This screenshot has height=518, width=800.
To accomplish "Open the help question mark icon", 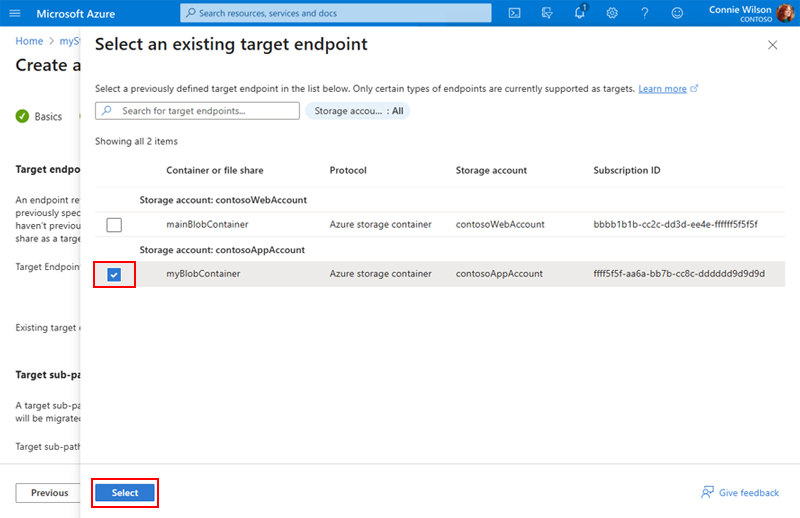I will tap(644, 13).
